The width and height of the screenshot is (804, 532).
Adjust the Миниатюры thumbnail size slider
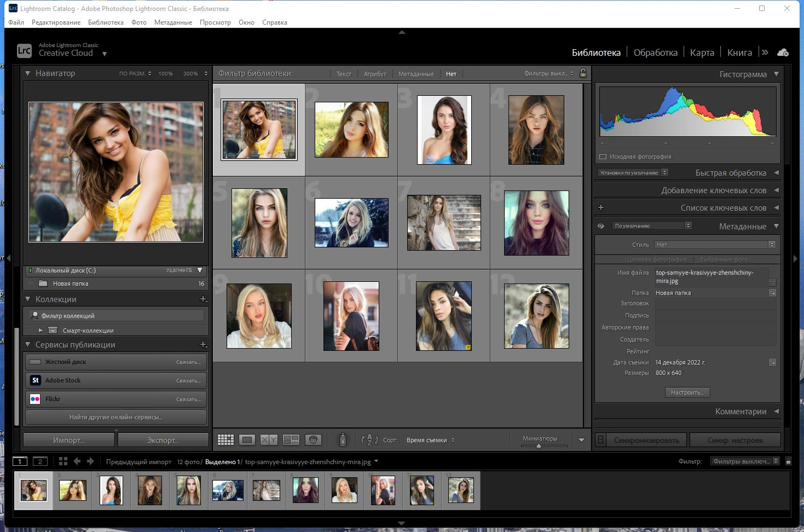[x=539, y=446]
